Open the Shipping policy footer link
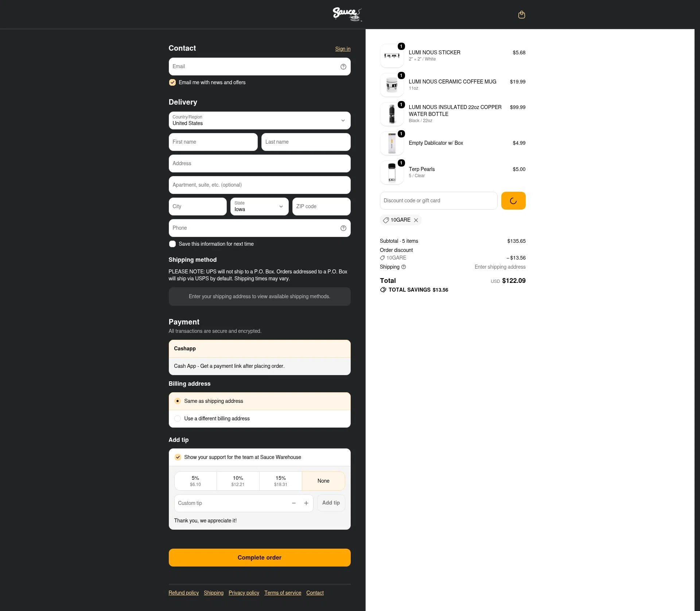Viewport: 700px width, 611px height. (x=214, y=593)
